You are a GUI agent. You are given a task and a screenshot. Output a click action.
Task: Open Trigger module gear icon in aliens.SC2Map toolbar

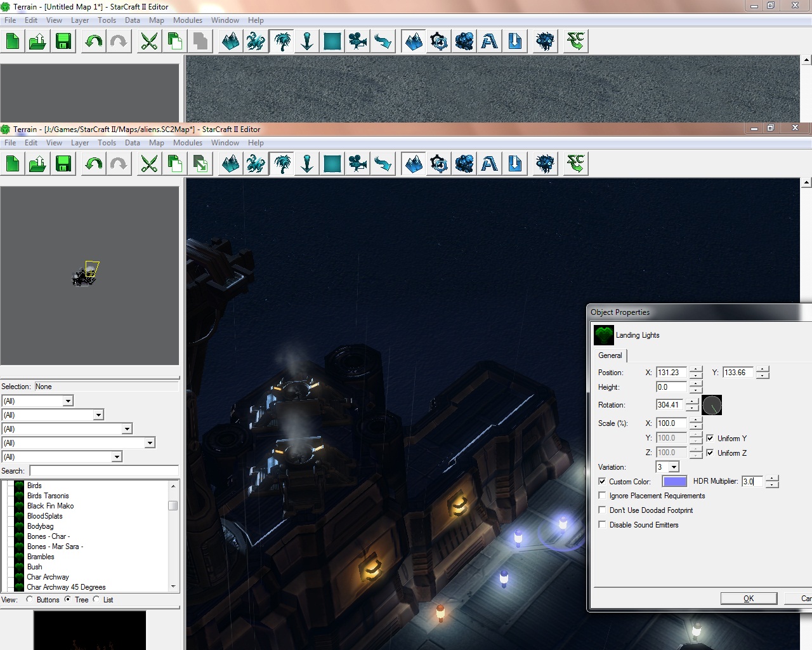tap(439, 164)
